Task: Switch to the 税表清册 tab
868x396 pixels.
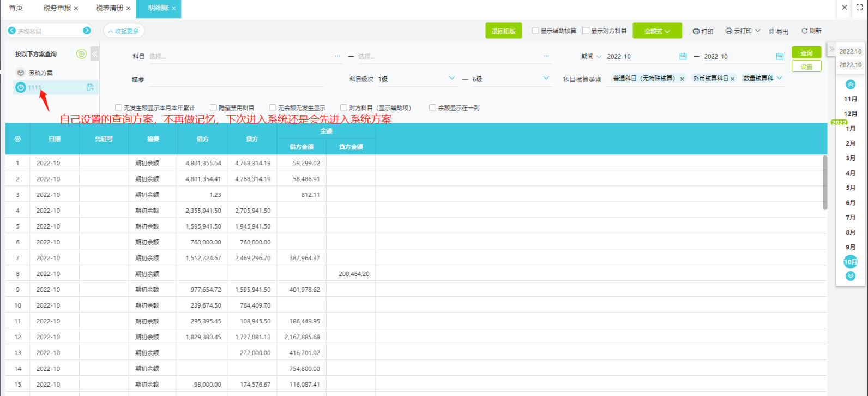Action: click(109, 8)
